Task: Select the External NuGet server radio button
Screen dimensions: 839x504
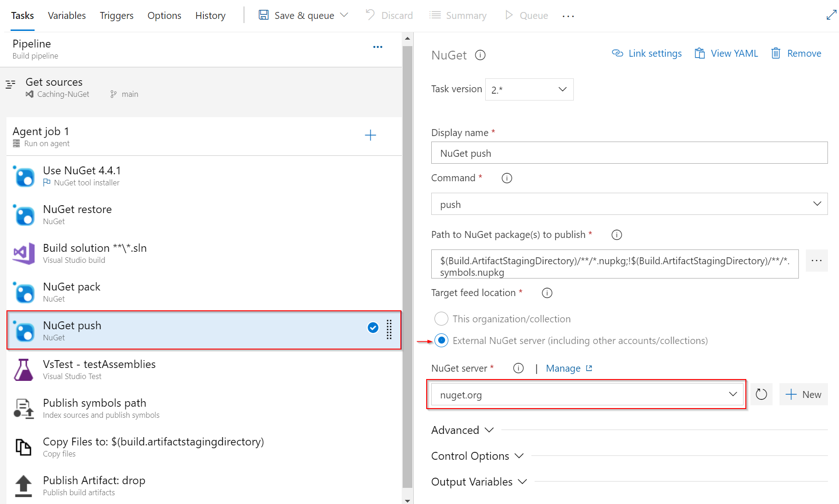Action: pyautogui.click(x=441, y=340)
